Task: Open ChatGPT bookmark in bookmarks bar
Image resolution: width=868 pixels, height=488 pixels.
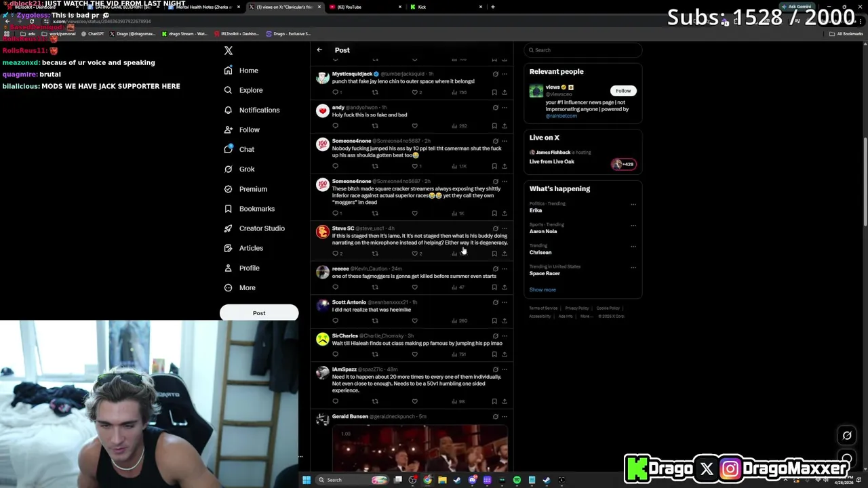Action: pyautogui.click(x=92, y=34)
